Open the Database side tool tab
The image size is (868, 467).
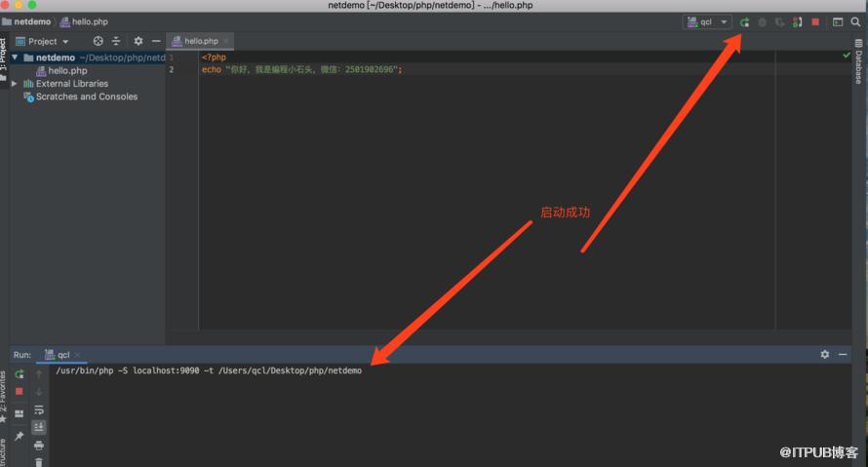tap(858, 62)
